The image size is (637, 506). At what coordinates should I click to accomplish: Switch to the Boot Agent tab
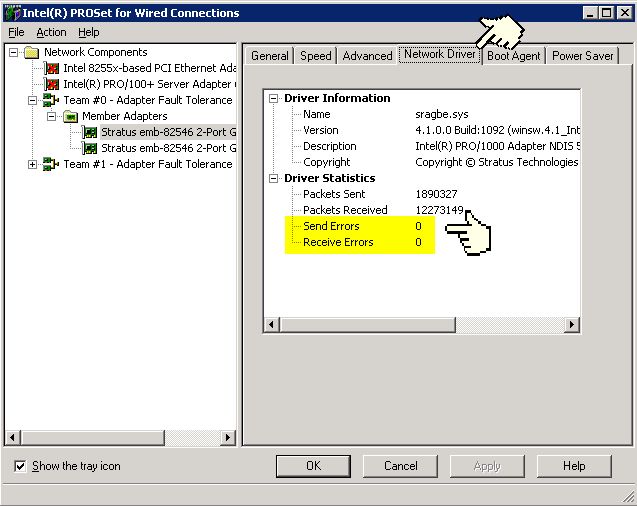click(x=514, y=56)
